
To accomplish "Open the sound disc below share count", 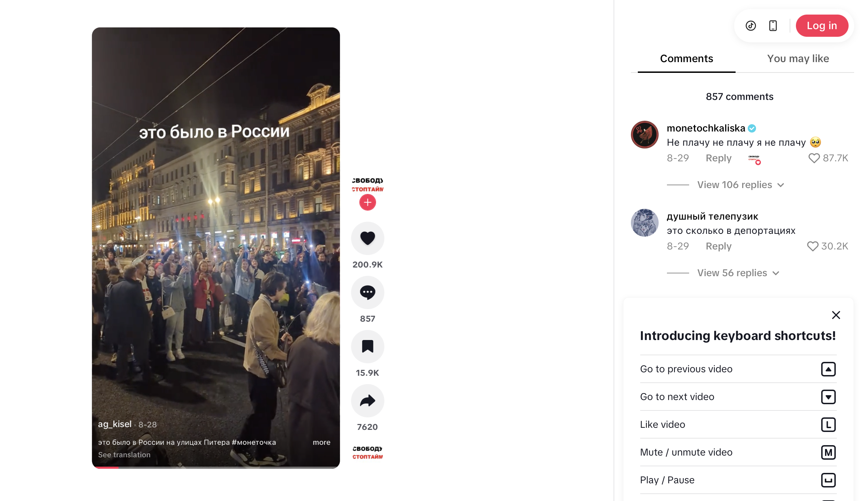I will (367, 452).
